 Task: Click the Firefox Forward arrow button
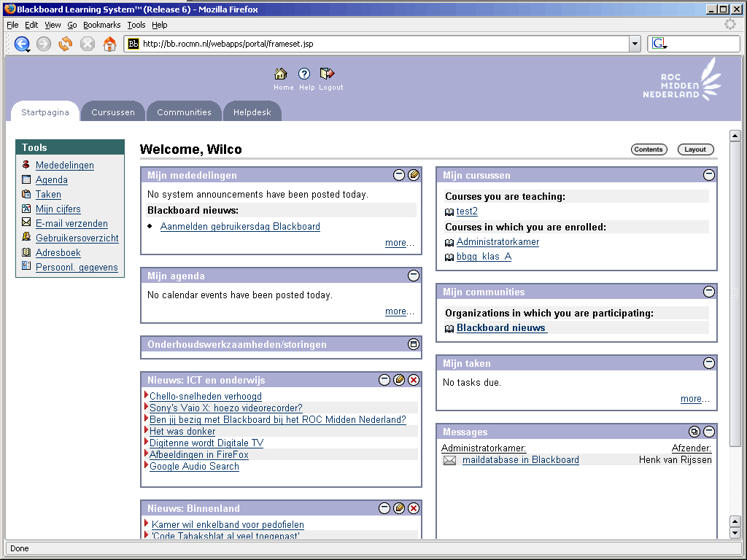tap(43, 44)
